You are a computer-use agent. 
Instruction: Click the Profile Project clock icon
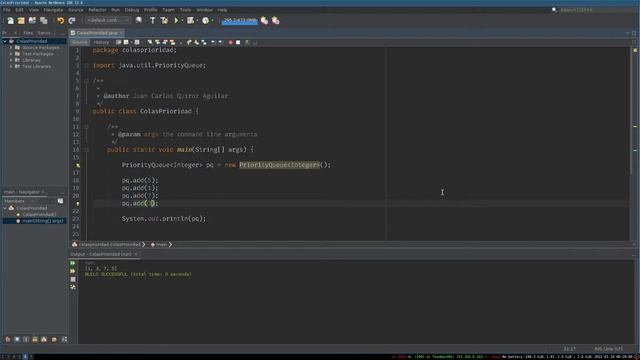[x=205, y=20]
